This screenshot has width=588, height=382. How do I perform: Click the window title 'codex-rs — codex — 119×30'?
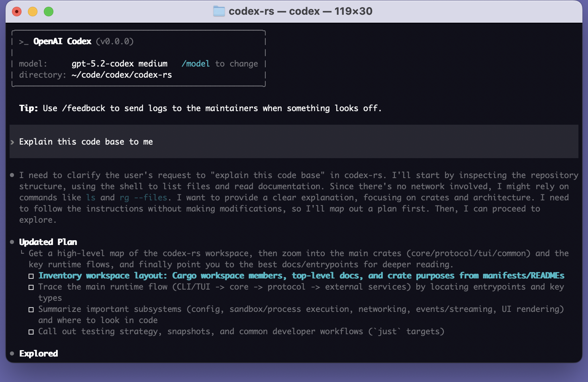pyautogui.click(x=300, y=11)
